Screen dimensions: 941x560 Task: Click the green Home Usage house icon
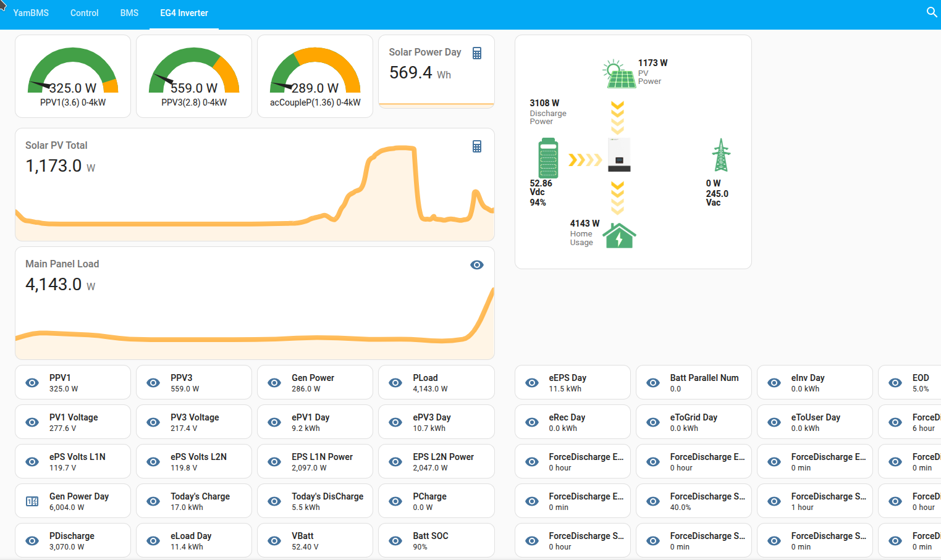click(x=619, y=235)
